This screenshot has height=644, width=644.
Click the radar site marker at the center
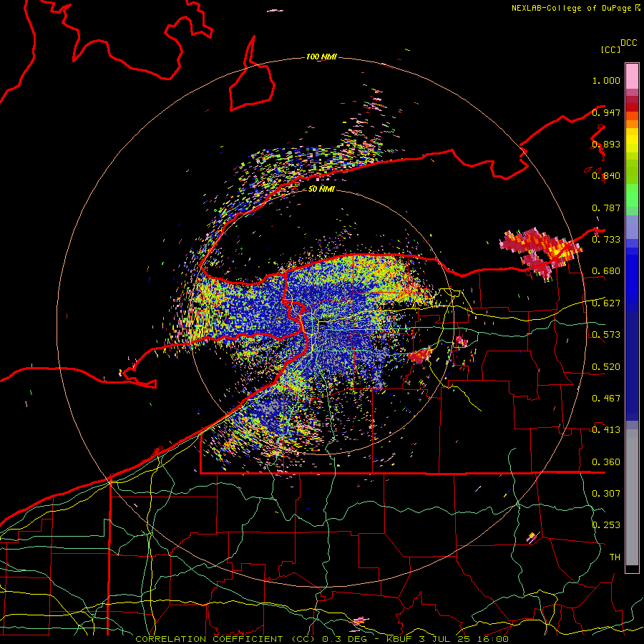(323, 323)
